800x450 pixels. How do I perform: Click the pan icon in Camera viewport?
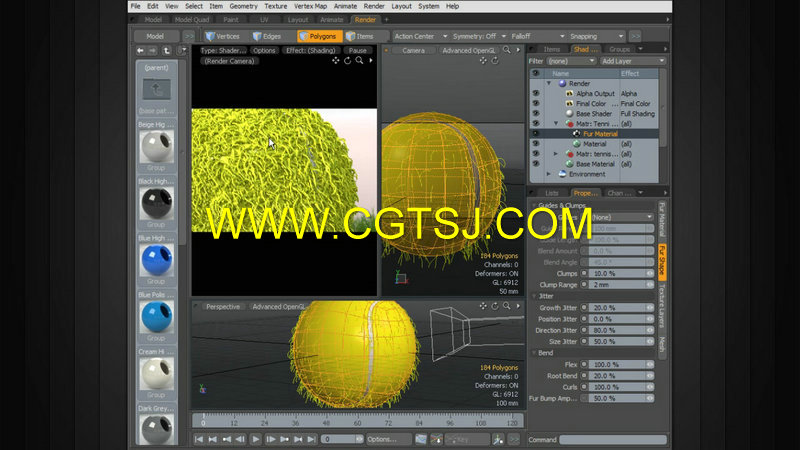tap(483, 61)
